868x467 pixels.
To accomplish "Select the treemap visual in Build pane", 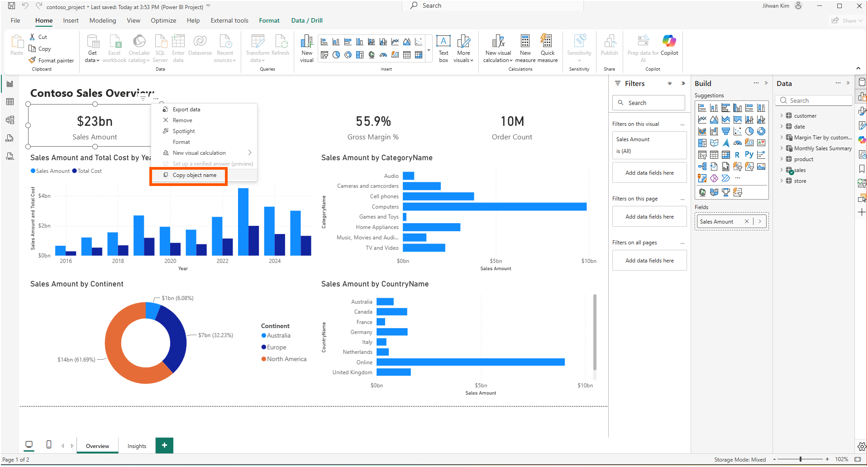I will [x=702, y=143].
